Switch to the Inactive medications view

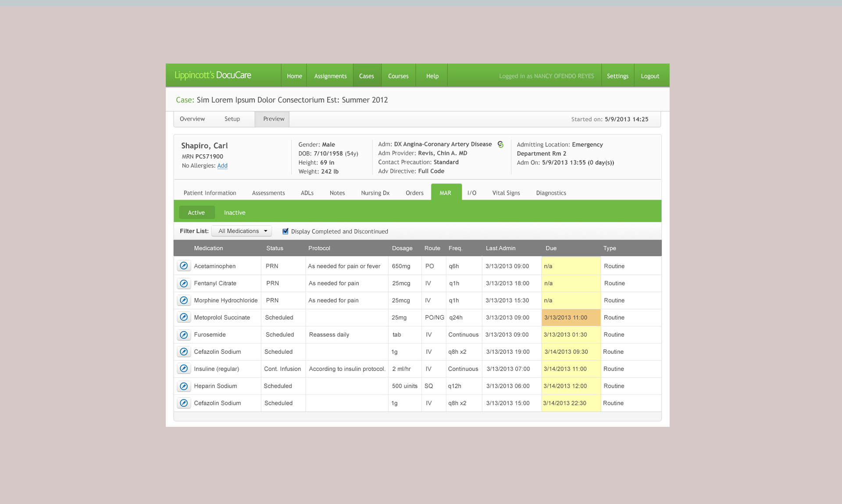click(x=235, y=213)
